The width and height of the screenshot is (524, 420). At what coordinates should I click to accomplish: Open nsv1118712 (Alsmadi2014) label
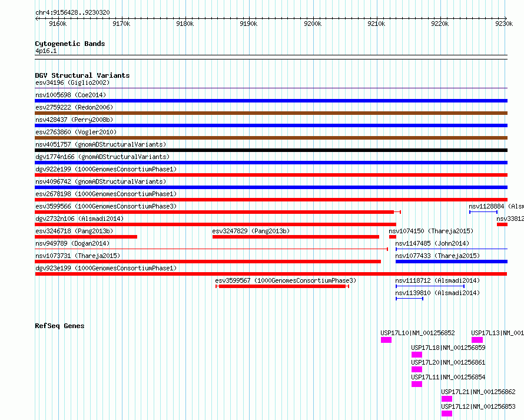point(438,280)
